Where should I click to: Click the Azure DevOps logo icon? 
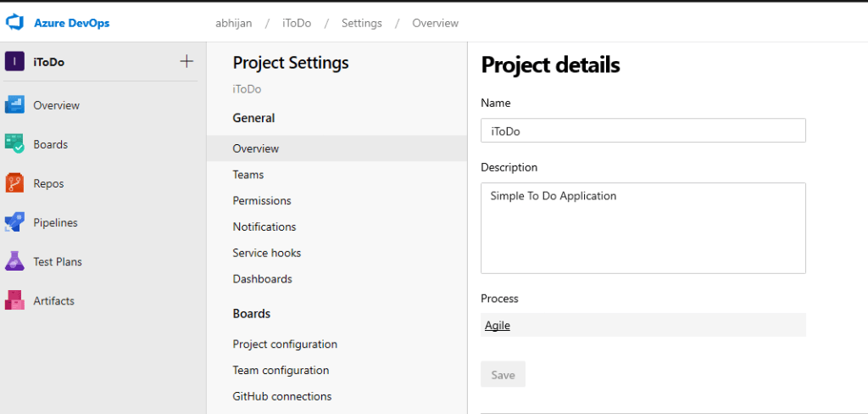click(x=14, y=23)
